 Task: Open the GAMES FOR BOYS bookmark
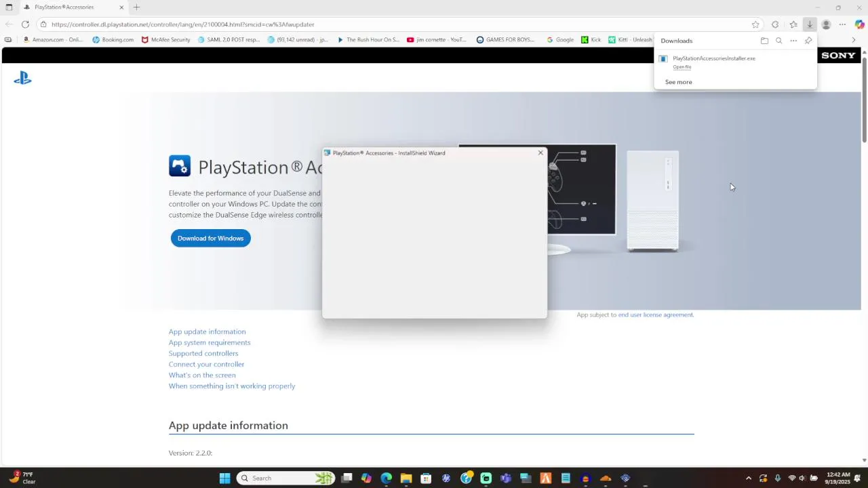[506, 40]
